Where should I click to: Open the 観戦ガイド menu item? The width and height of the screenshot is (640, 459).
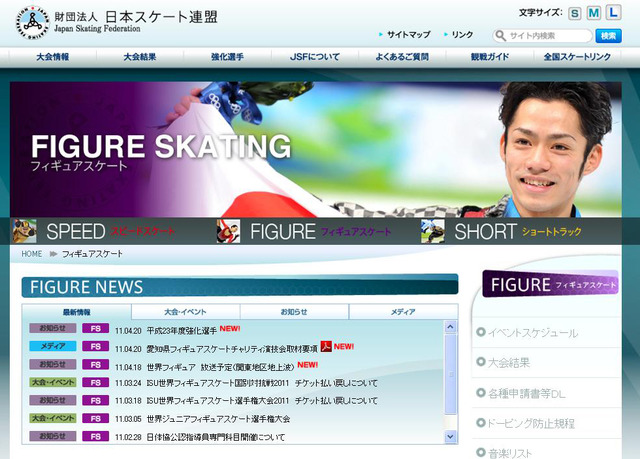coord(489,57)
